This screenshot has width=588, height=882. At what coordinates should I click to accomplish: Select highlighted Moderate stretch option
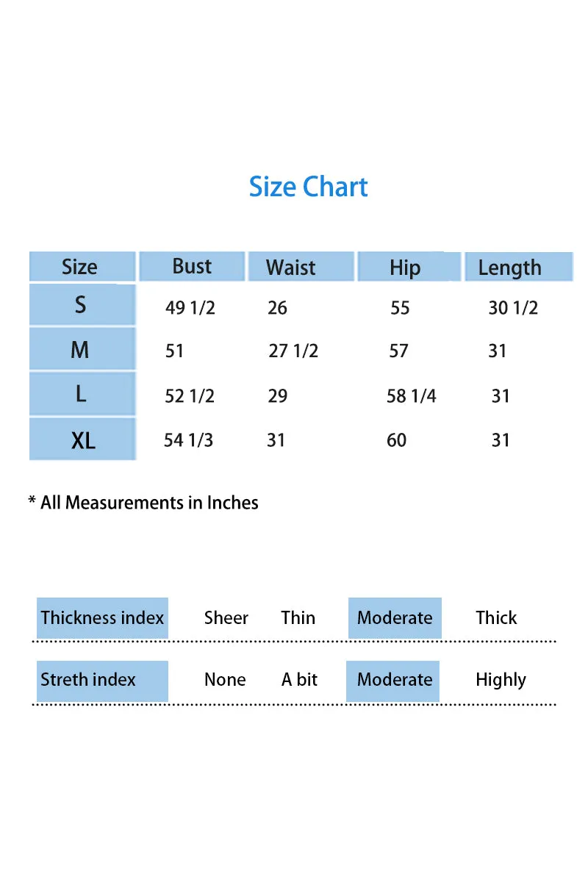(393, 681)
